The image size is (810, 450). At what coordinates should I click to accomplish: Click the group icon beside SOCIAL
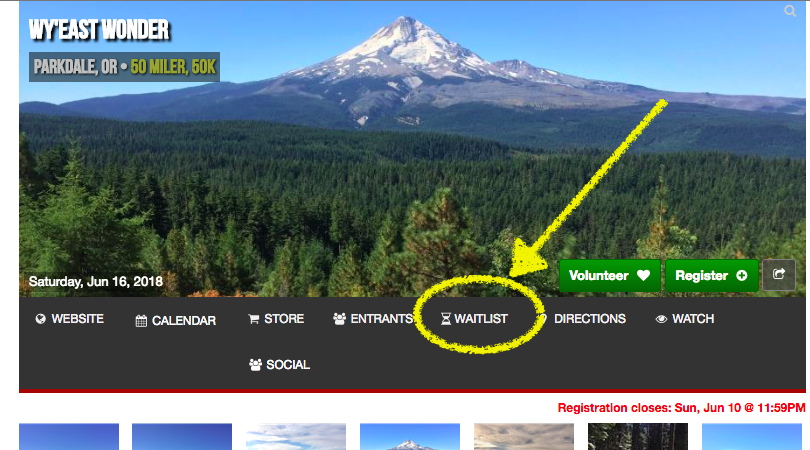tap(255, 365)
